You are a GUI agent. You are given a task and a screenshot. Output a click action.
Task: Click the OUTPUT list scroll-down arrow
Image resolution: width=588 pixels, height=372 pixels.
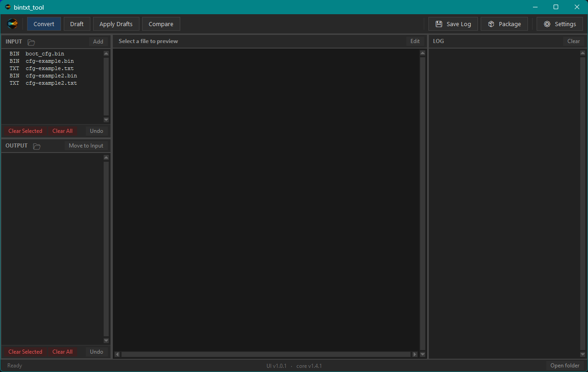coord(106,340)
